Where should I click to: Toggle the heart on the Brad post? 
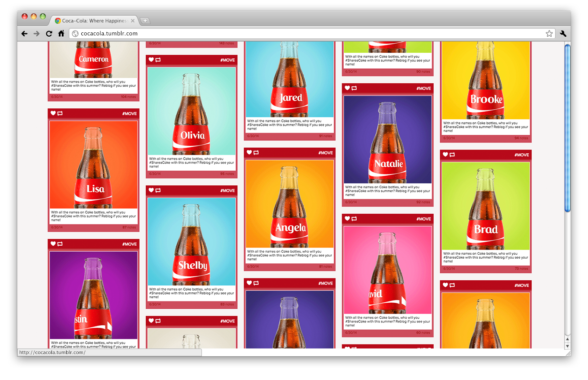(446, 155)
